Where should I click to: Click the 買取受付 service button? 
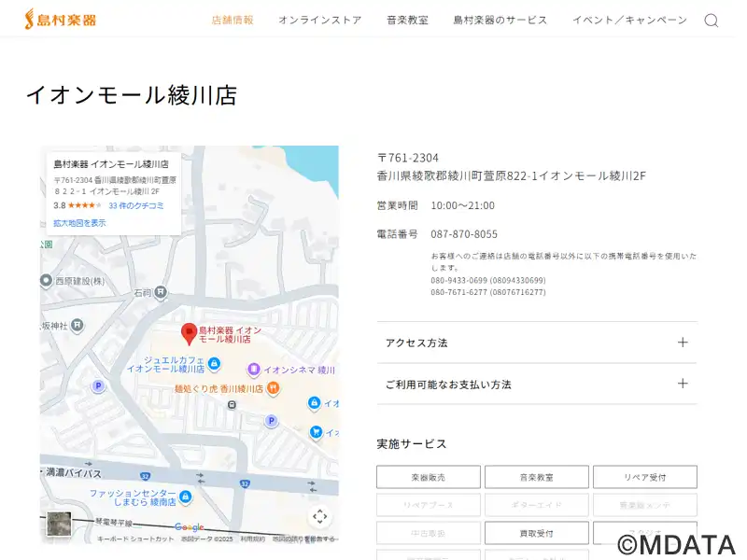(536, 533)
